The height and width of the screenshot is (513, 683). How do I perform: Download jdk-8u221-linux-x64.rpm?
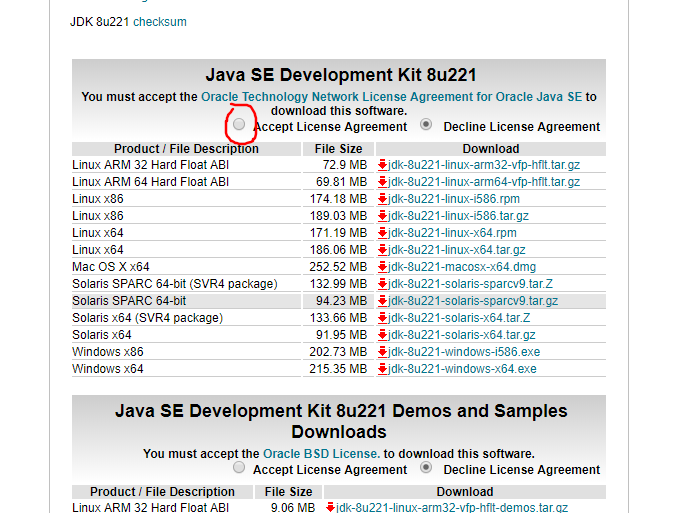point(452,233)
